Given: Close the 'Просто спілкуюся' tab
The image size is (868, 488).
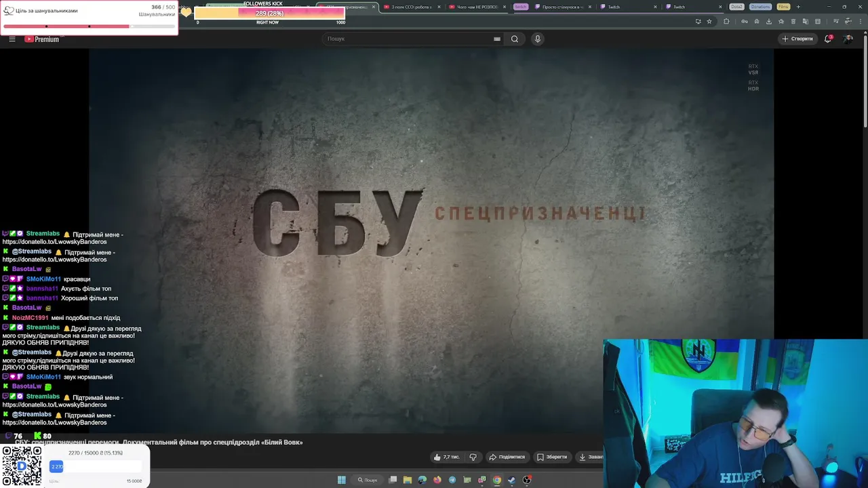Looking at the screenshot, I should tap(589, 7).
